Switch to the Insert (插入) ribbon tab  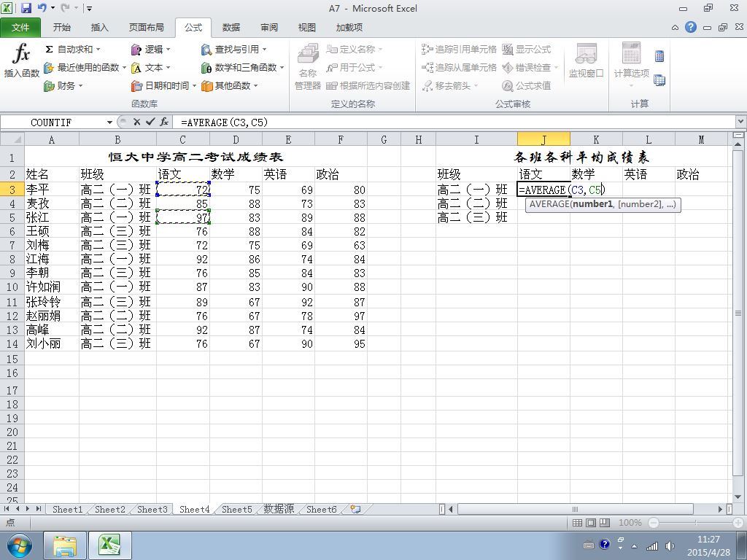(x=99, y=28)
